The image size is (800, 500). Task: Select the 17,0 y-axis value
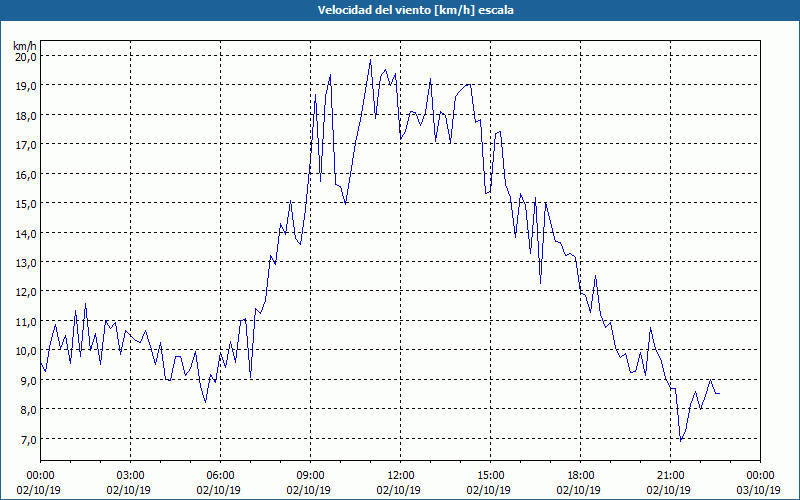click(x=26, y=145)
